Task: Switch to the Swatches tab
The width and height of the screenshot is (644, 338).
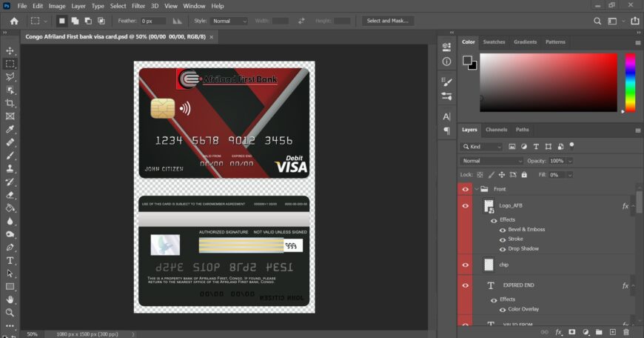Action: pos(494,42)
